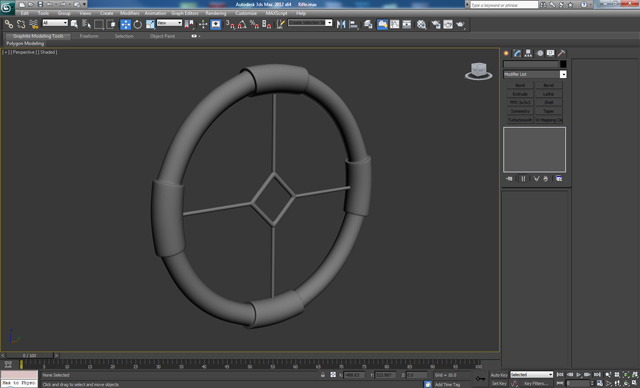This screenshot has height=388, width=640.
Task: Apply the Extrude modifier button
Action: [x=520, y=94]
